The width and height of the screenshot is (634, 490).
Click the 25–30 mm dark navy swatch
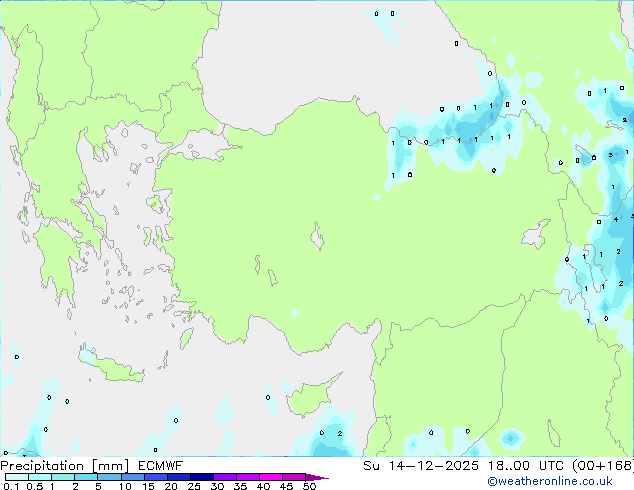201,477
